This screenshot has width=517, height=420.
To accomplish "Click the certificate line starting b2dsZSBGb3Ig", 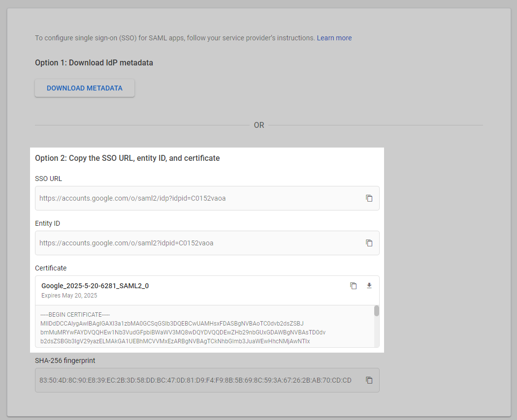I will click(175, 341).
